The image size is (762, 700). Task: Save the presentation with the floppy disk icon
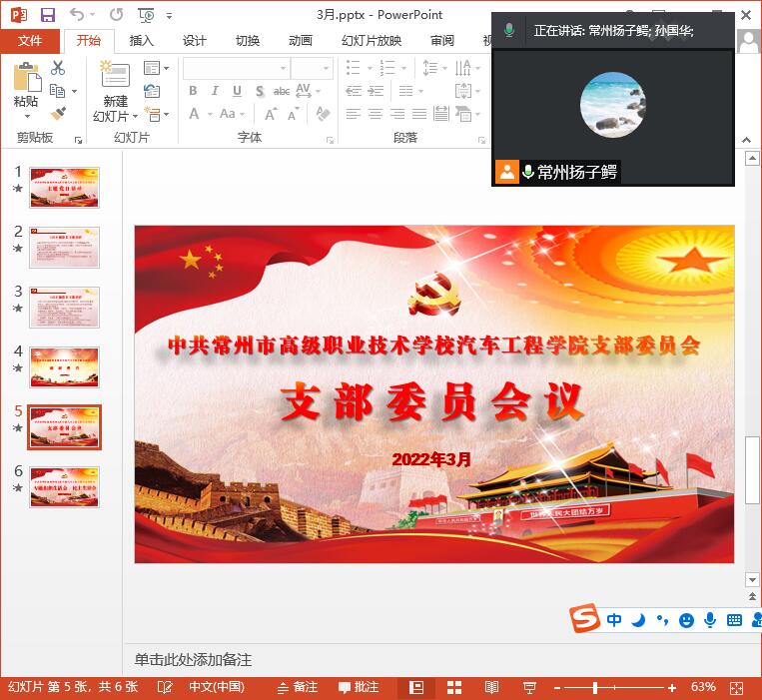(x=48, y=15)
